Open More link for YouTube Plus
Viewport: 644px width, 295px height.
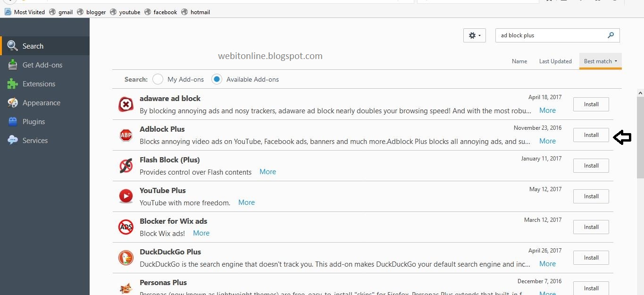pyautogui.click(x=246, y=202)
